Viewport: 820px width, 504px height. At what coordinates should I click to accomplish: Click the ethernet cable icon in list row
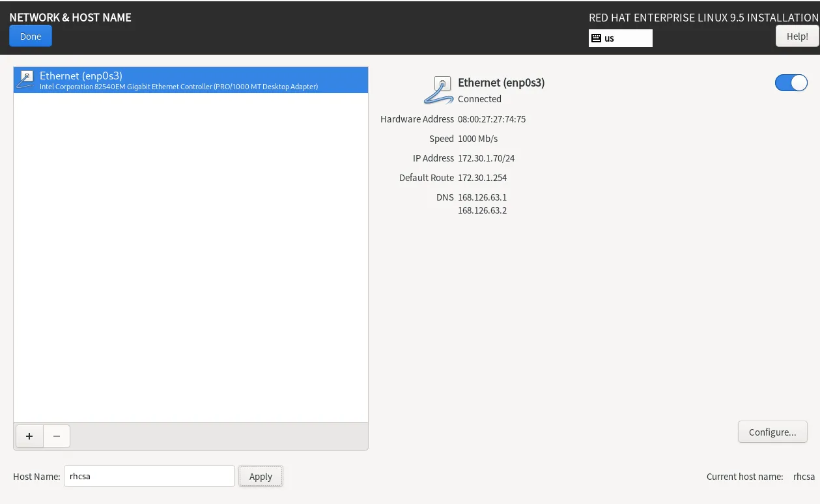coord(26,80)
